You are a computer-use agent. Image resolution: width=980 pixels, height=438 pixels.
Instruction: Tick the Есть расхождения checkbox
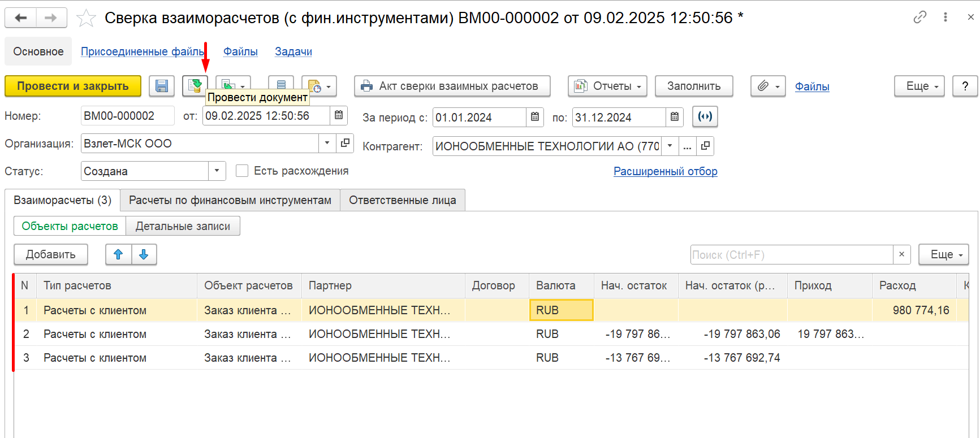(242, 171)
